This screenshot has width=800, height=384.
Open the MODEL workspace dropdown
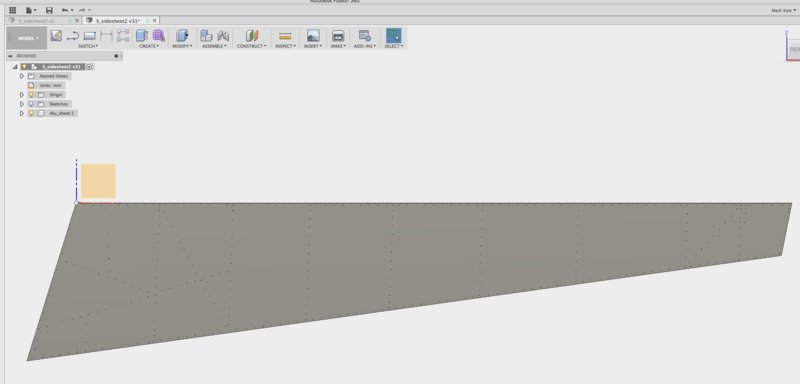(27, 38)
